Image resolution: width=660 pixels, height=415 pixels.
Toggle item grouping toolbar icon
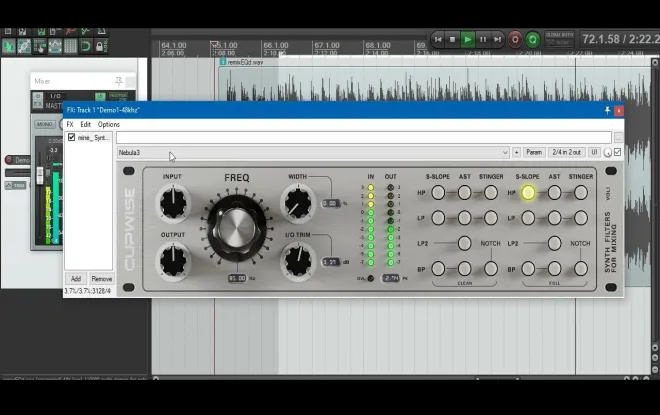[24, 46]
